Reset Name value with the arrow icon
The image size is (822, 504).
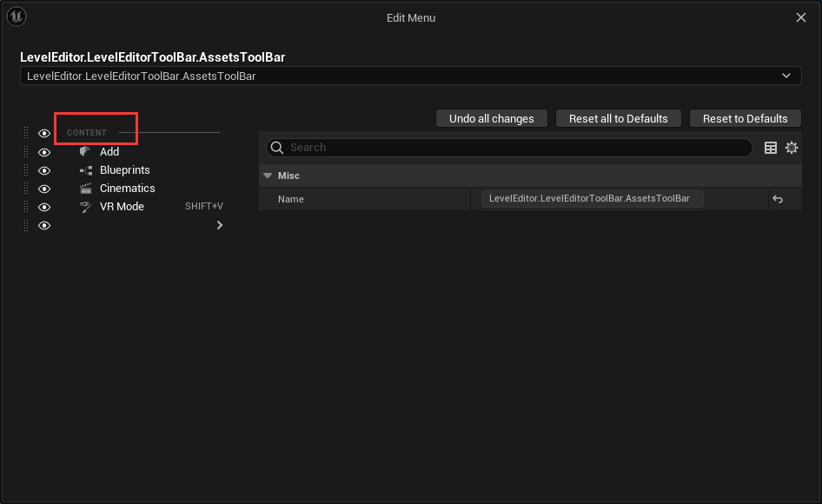pyautogui.click(x=778, y=199)
